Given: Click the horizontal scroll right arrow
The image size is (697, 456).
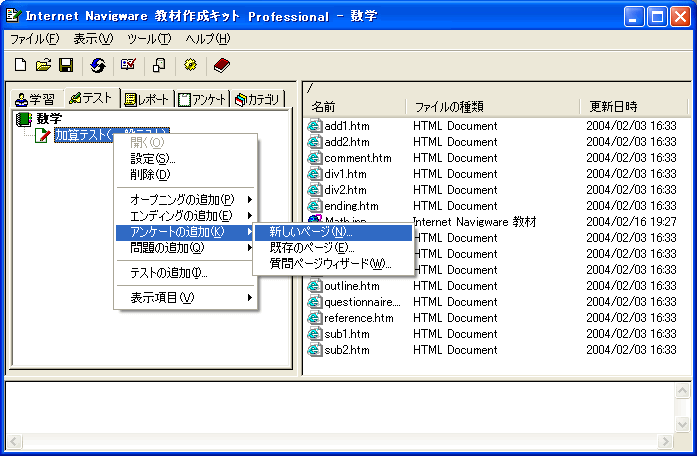Looking at the screenshot, I should pyautogui.click(x=665, y=441).
